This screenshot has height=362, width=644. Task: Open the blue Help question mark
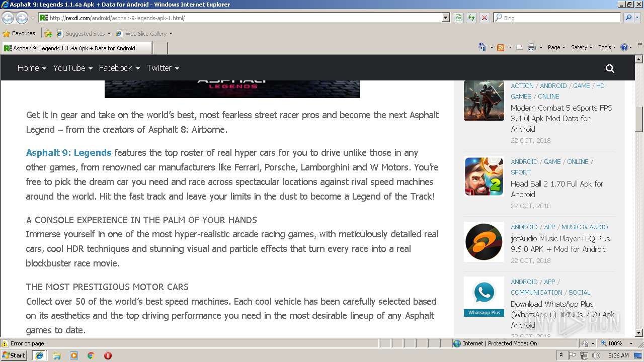(624, 47)
